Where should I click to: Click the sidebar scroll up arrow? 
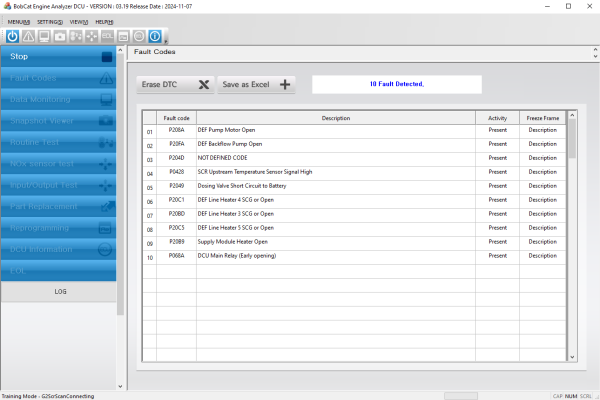(x=120, y=50)
